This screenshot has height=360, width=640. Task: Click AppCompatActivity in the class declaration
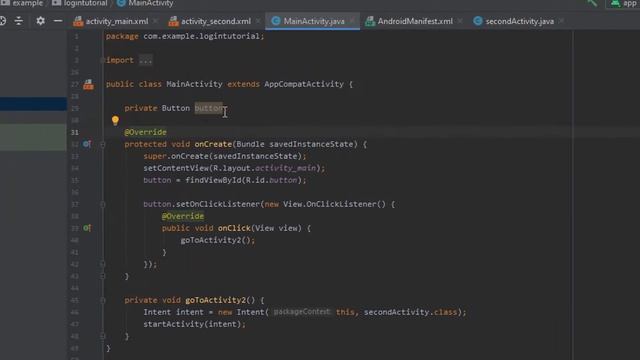tap(304, 84)
